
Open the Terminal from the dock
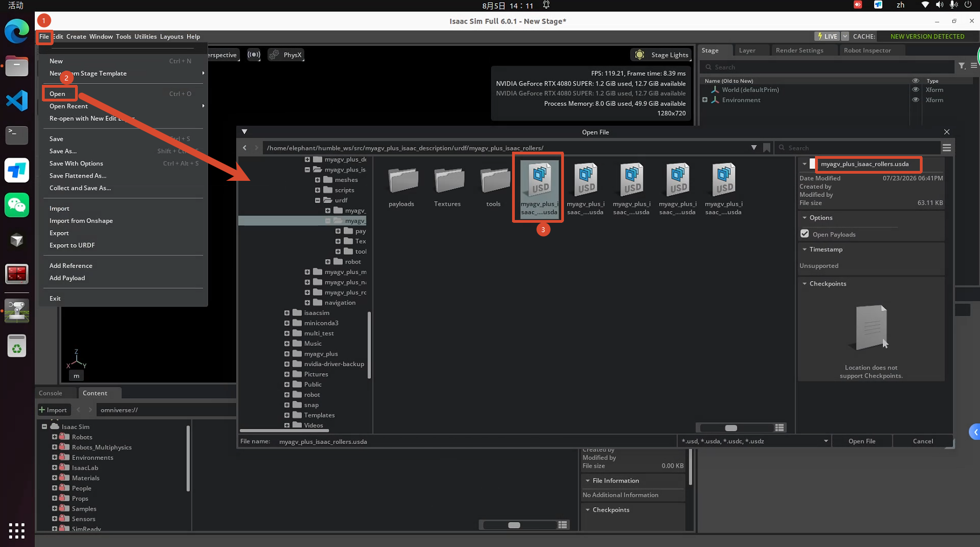17,135
